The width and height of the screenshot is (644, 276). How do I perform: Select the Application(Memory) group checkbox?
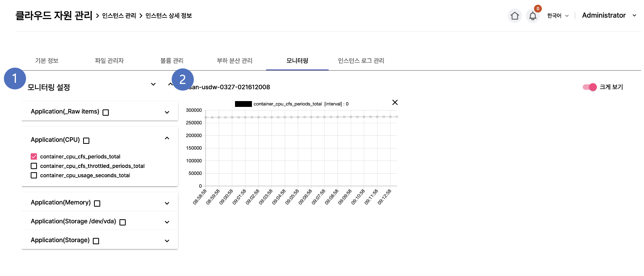(97, 203)
